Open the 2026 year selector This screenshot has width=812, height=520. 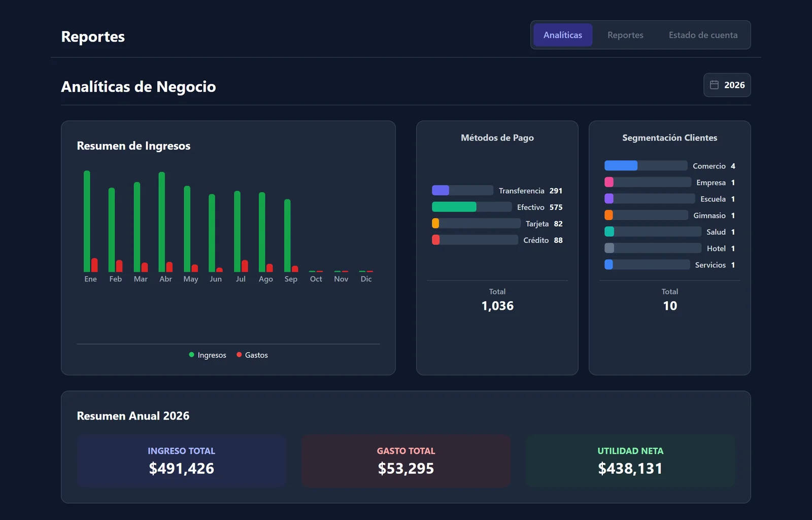pos(727,85)
